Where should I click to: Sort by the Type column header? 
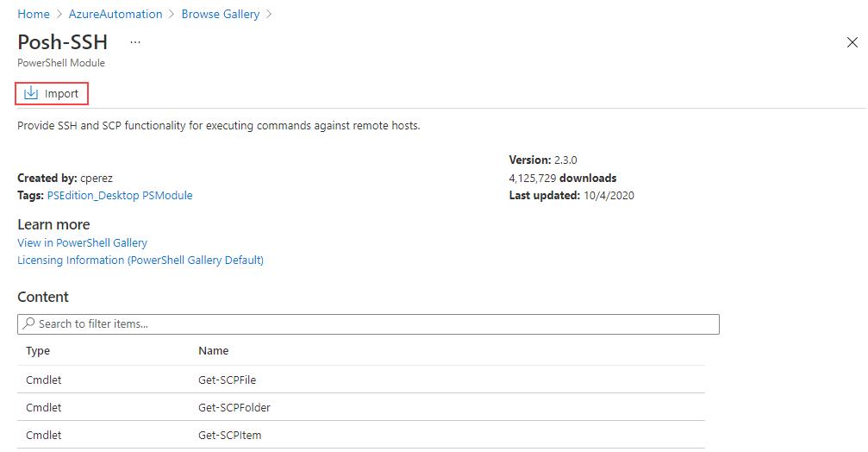click(x=38, y=350)
